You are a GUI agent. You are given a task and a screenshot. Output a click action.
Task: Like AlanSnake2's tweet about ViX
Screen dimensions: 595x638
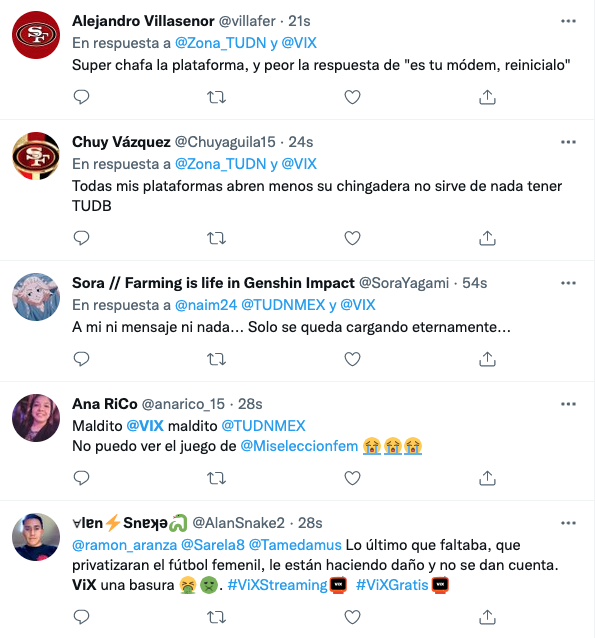pos(352,617)
